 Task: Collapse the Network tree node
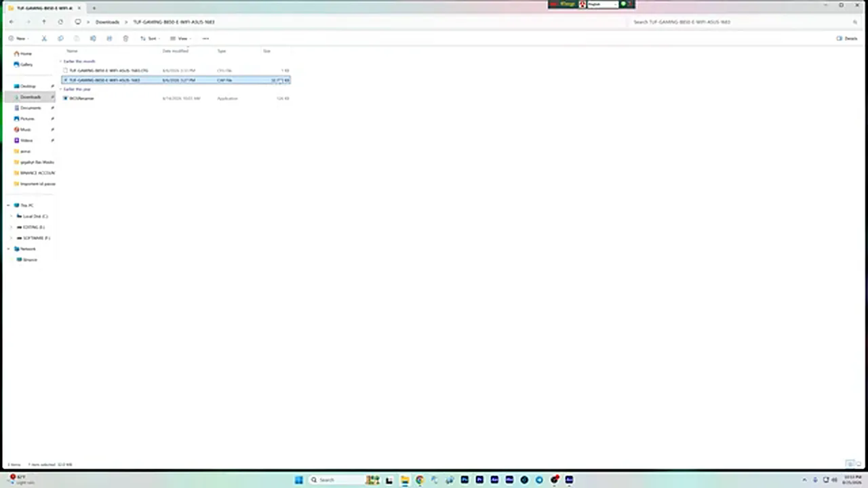click(x=8, y=249)
